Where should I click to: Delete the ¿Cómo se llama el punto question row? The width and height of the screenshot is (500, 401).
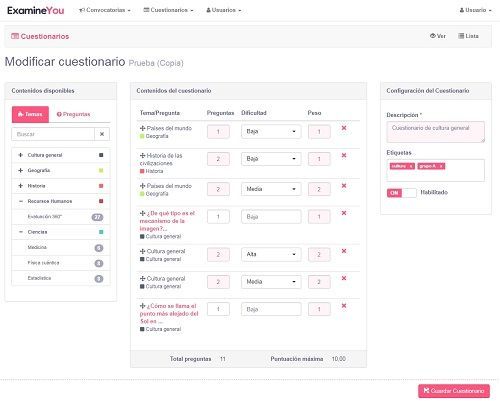344,306
